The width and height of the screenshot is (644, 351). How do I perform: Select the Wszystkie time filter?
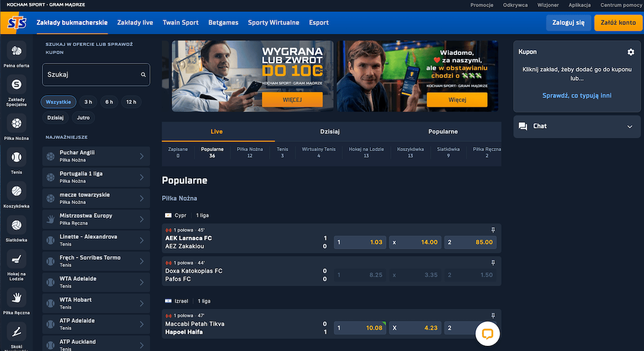click(x=58, y=102)
